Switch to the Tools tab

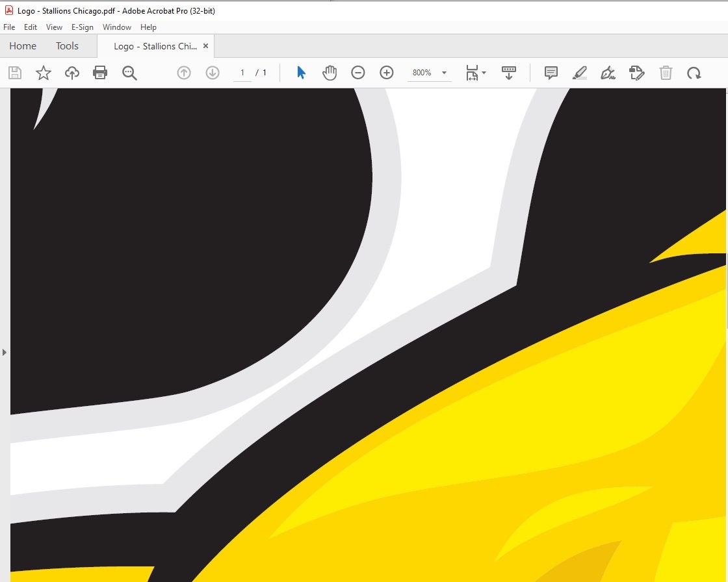pyautogui.click(x=68, y=46)
